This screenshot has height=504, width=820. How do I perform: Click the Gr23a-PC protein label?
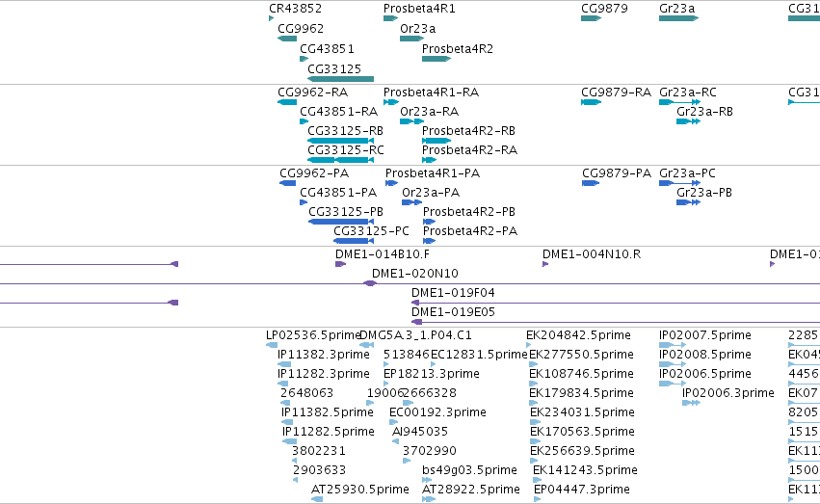pos(687,173)
